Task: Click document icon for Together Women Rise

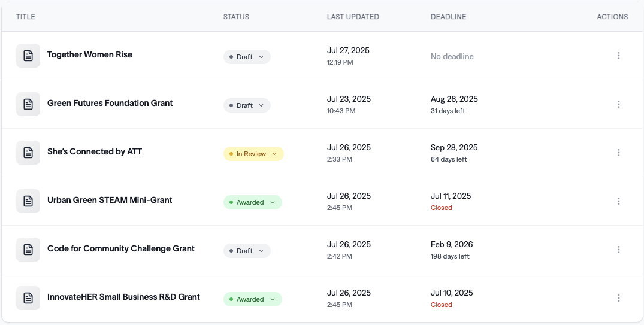Action: pyautogui.click(x=28, y=56)
